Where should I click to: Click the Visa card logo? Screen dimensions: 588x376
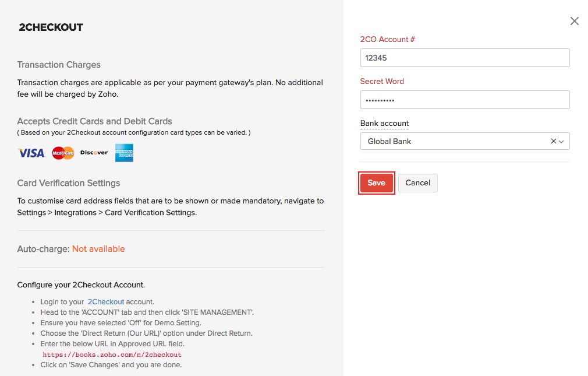point(31,153)
